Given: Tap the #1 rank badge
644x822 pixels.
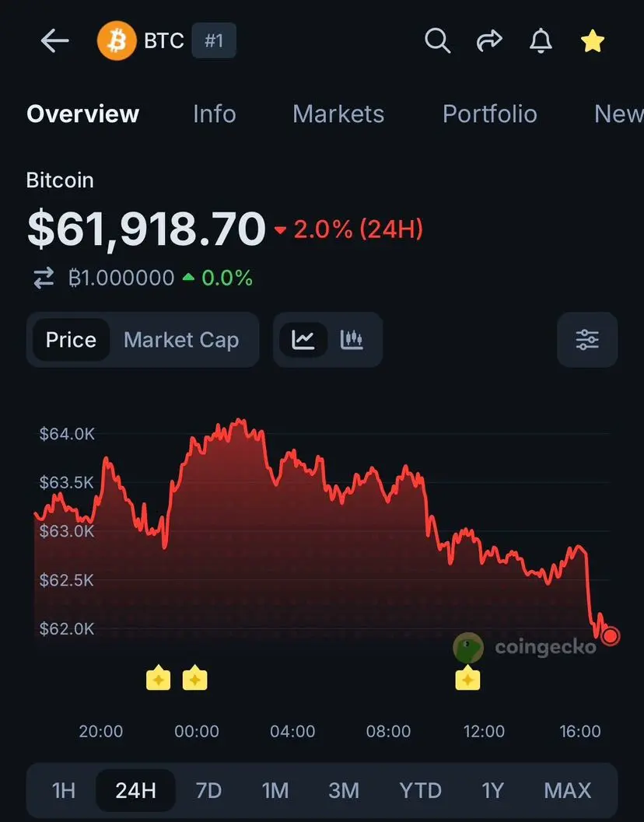Looking at the screenshot, I should point(214,40).
